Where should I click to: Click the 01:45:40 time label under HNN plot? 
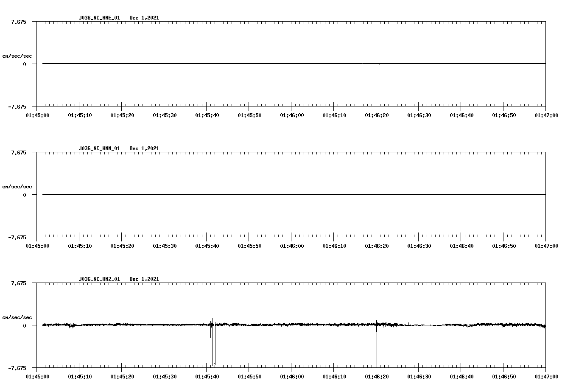tap(207, 246)
